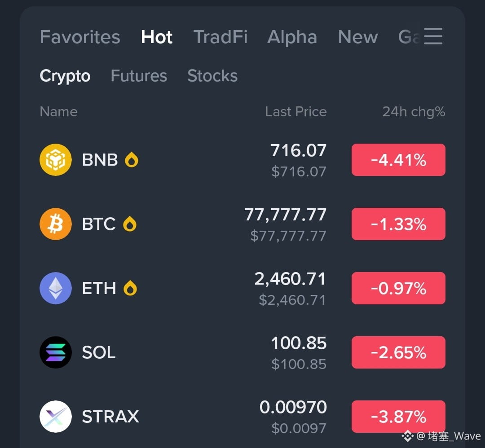The width and height of the screenshot is (485, 448).
Task: Sort by Last Price column header
Action: click(x=295, y=112)
